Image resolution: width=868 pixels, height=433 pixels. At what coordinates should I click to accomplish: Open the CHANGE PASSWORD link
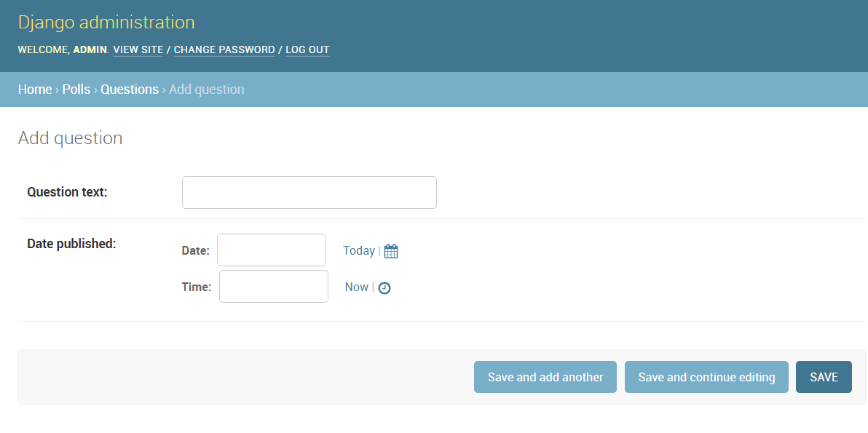click(224, 49)
